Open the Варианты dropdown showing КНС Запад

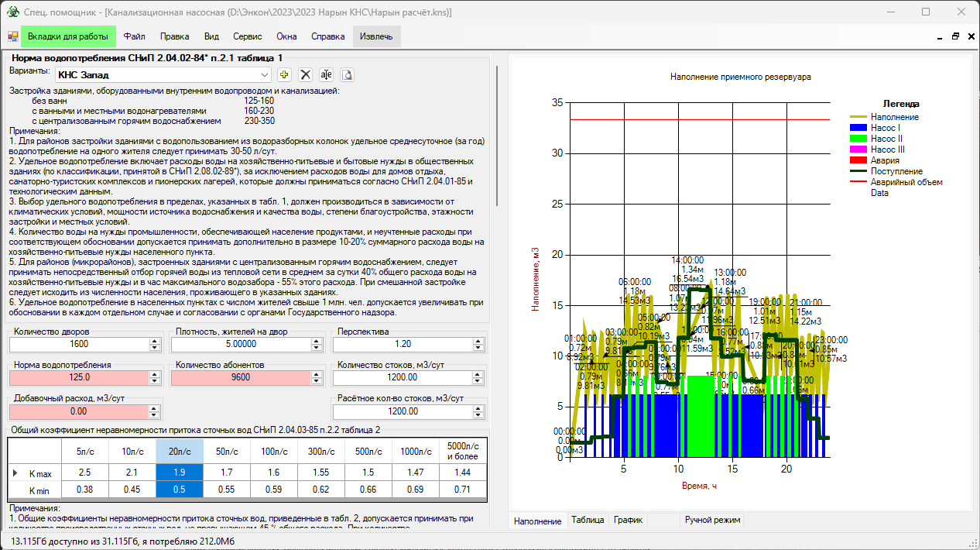click(265, 75)
